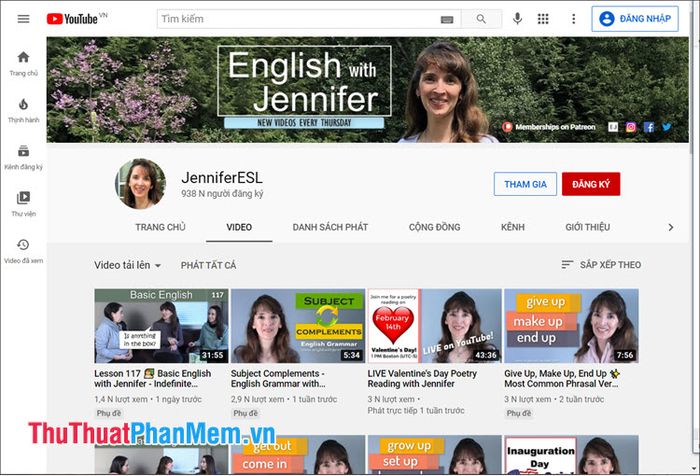Viewport: 700px width, 476px height.
Task: Open LIVE Valentine's Day Poetry thumbnail
Action: click(434, 326)
